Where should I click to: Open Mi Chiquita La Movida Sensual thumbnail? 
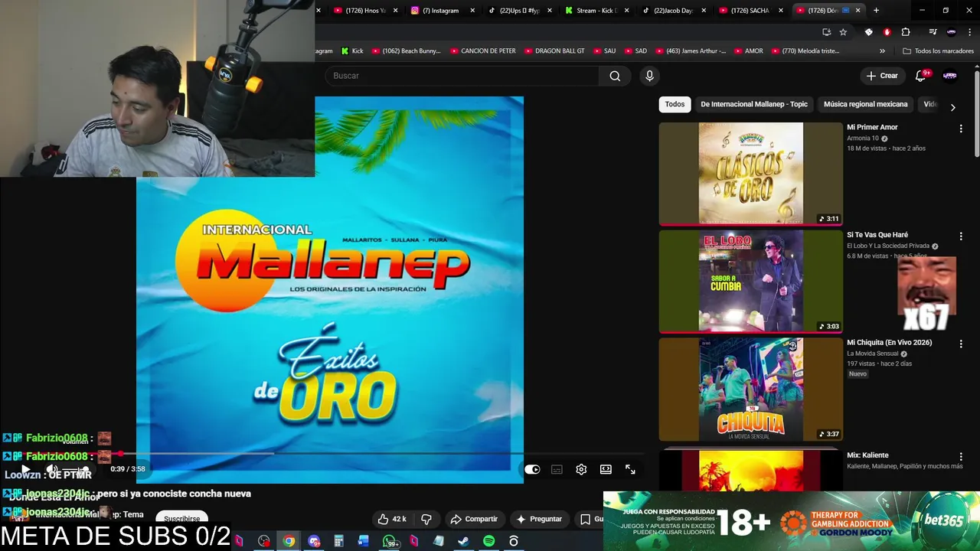tap(751, 390)
